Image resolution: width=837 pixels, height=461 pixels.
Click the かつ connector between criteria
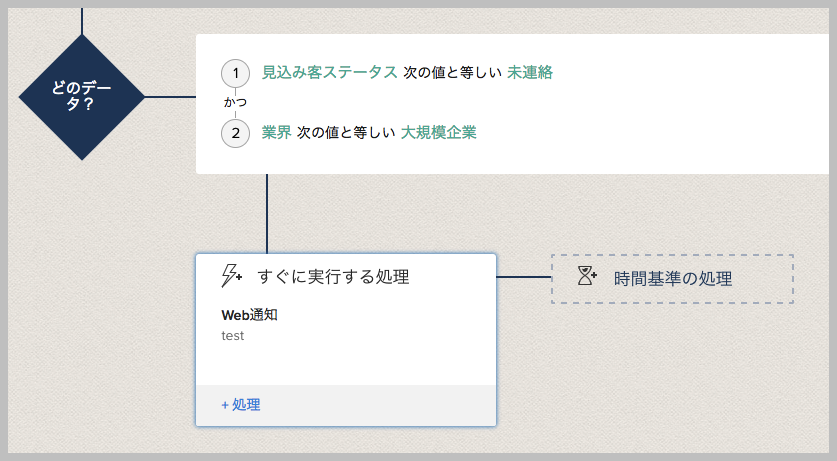tap(235, 103)
